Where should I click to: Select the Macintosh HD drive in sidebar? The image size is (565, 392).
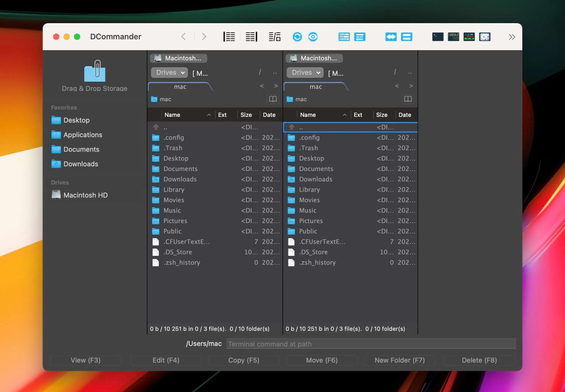click(85, 195)
